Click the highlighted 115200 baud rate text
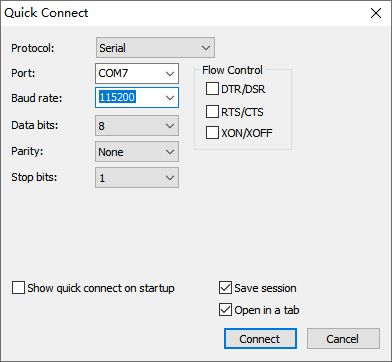Screen dimensions: 392x362 tap(117, 97)
